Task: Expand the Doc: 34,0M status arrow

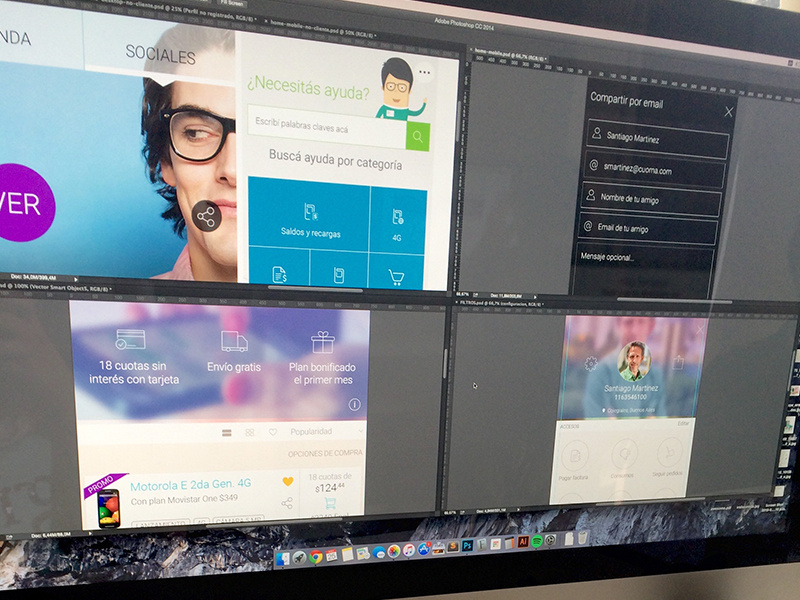Action: pos(76,279)
